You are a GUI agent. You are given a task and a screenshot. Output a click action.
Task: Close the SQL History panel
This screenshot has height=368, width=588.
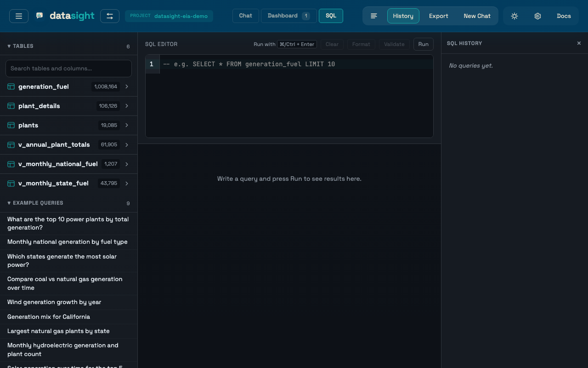(579, 43)
